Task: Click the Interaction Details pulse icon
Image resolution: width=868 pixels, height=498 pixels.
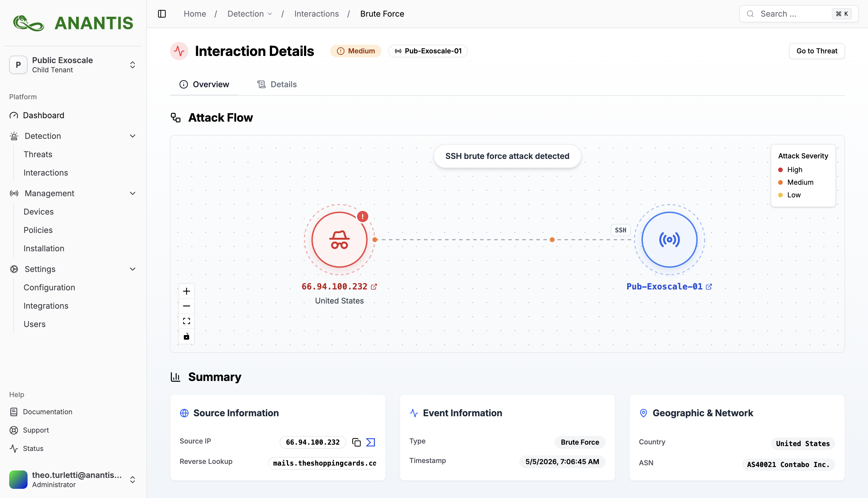Action: click(179, 51)
